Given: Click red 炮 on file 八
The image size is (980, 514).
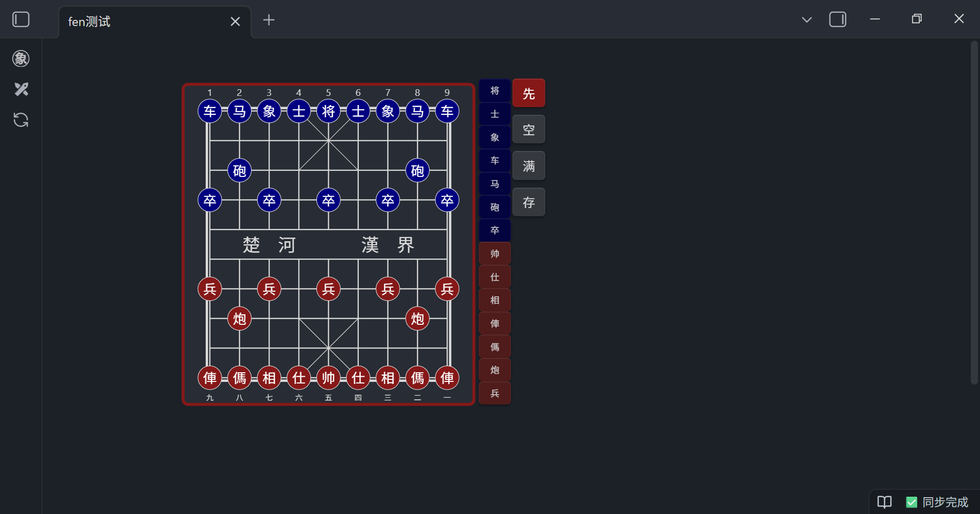Looking at the screenshot, I should pyautogui.click(x=239, y=319).
